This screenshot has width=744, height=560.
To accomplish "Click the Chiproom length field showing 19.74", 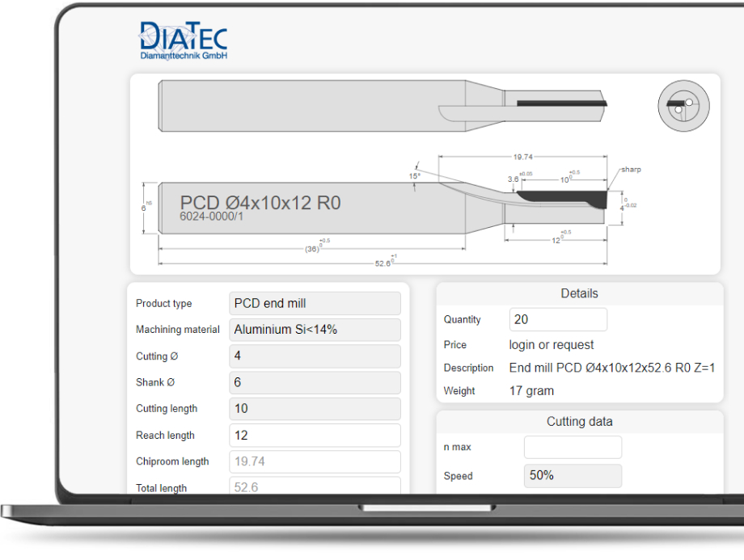I will [315, 461].
